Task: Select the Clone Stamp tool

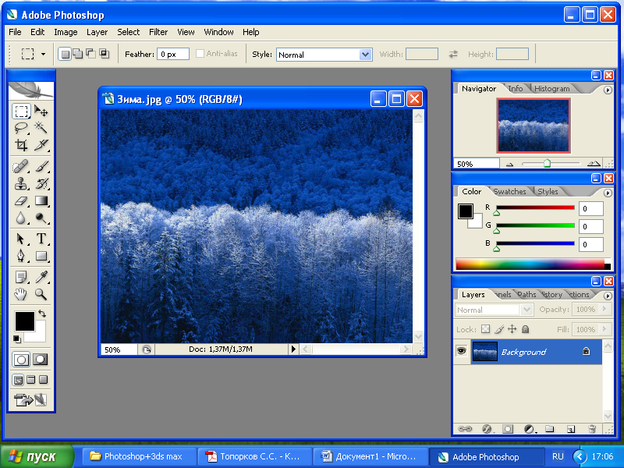Action: (x=21, y=183)
